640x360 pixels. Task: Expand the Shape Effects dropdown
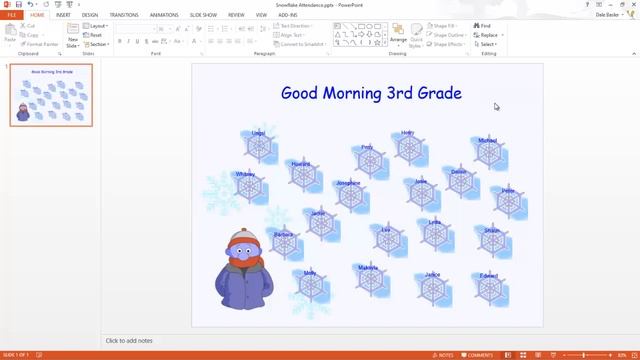[x=446, y=44]
